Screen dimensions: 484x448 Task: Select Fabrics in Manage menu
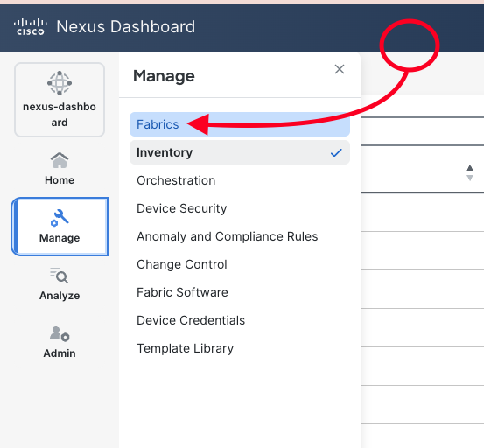(240, 124)
